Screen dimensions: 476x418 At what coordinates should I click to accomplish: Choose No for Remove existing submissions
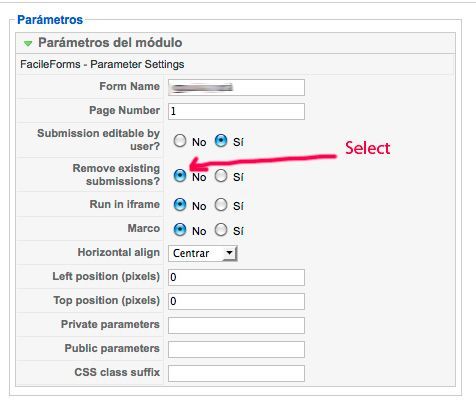click(180, 176)
